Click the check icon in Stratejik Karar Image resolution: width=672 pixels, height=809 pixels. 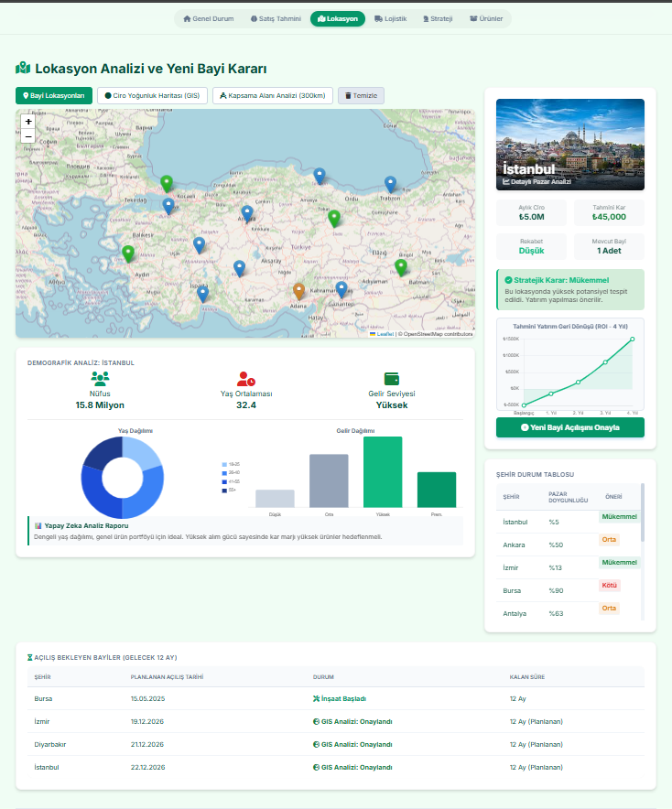coord(508,280)
